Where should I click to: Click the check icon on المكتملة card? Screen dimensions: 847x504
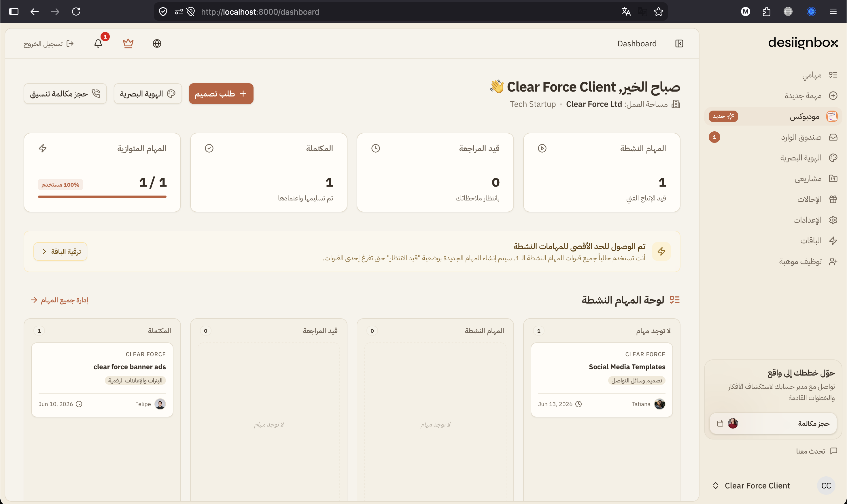click(x=209, y=148)
